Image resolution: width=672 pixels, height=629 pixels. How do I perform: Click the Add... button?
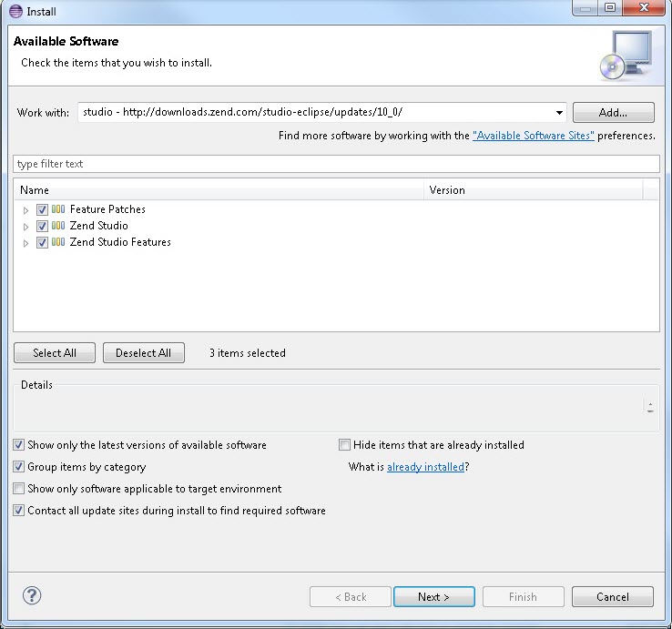(614, 113)
